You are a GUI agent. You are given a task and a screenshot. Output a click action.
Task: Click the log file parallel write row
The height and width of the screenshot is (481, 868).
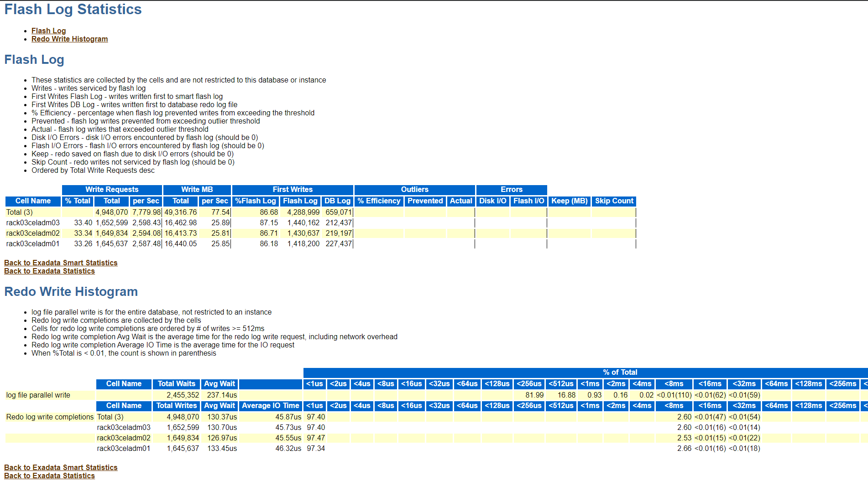(x=38, y=395)
